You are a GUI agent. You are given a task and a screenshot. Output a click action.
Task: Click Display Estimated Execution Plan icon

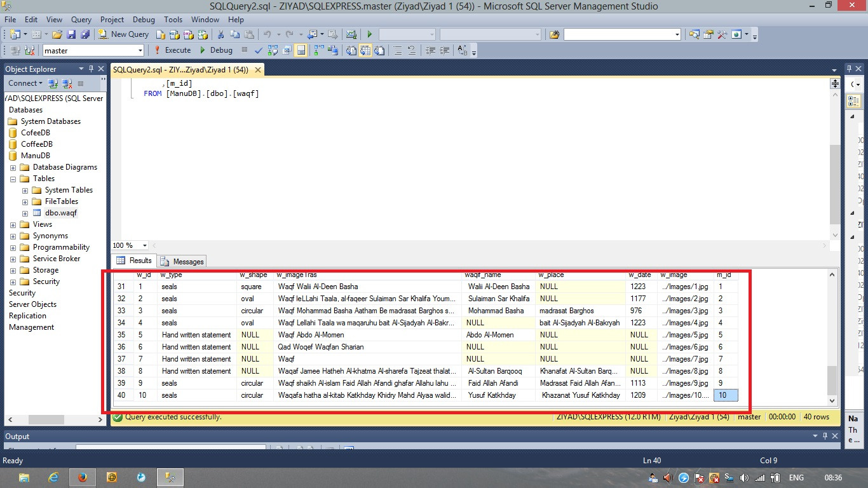[273, 50]
